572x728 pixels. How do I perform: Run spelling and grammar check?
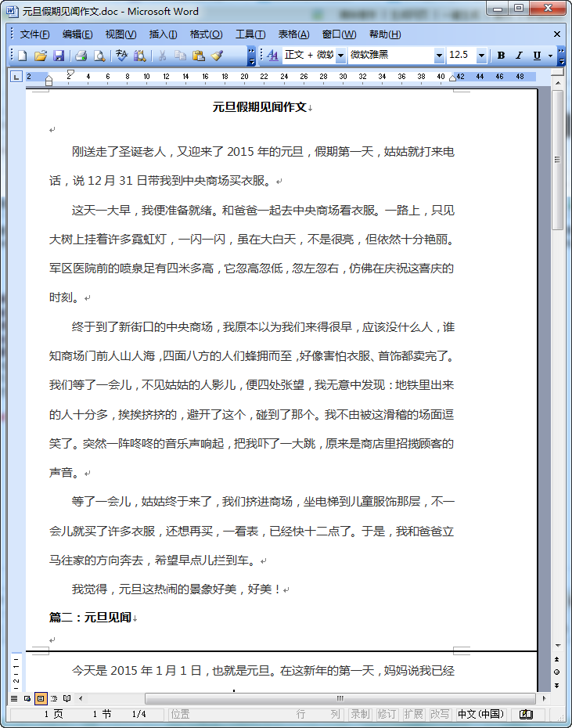[121, 56]
